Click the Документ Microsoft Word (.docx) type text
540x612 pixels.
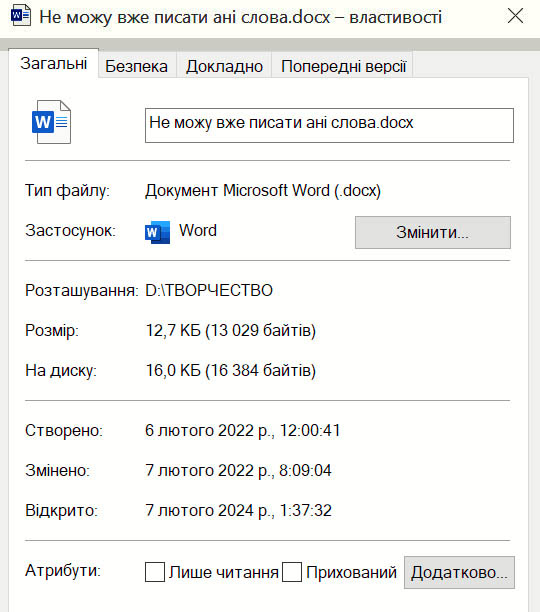click(x=263, y=190)
